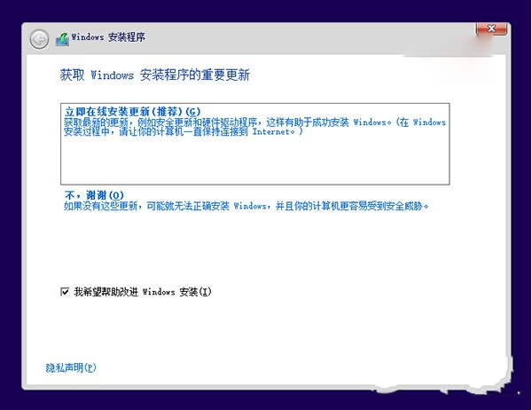Click warning text 如果没有这些更新

246,206
